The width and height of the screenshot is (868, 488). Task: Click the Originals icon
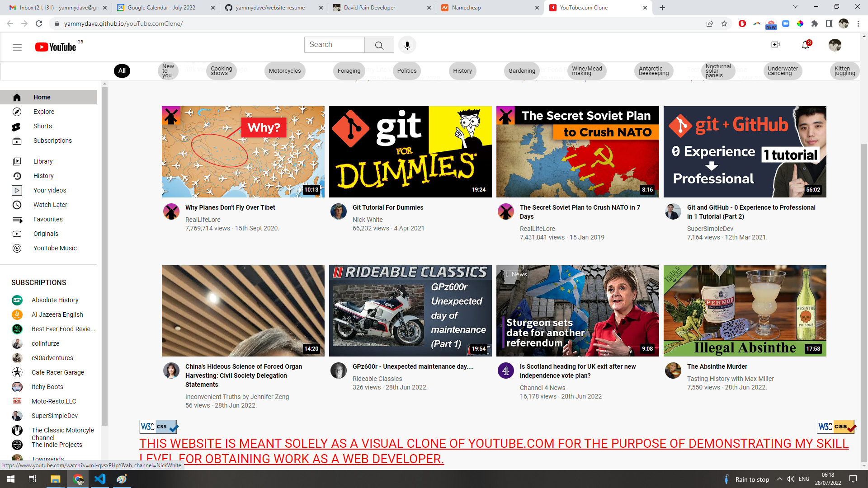point(17,234)
